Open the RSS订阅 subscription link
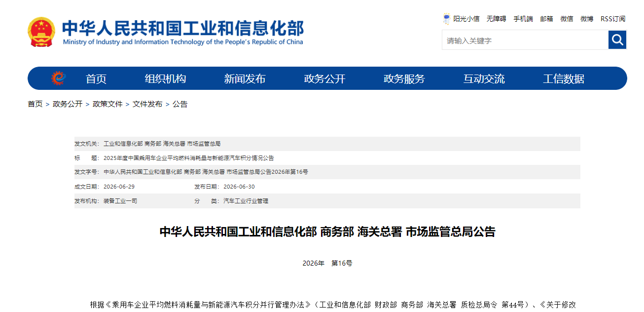Image resolution: width=644 pixels, height=312 pixels. point(613,19)
